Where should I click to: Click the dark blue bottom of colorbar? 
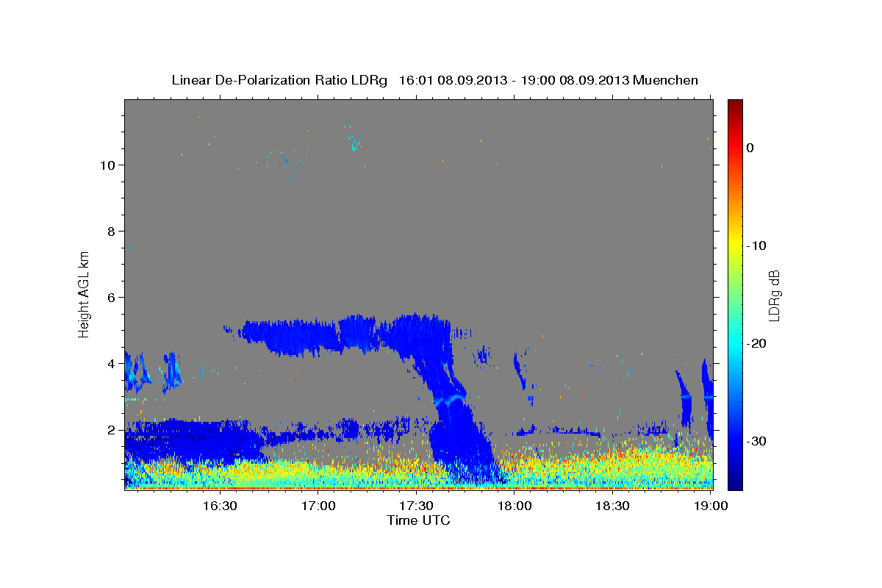[735, 484]
